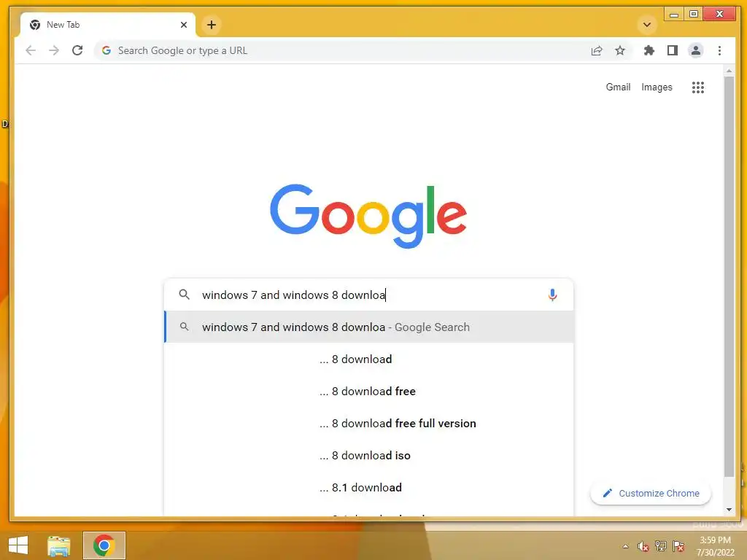
Task: Click the Google G icon in address bar
Action: tap(107, 50)
